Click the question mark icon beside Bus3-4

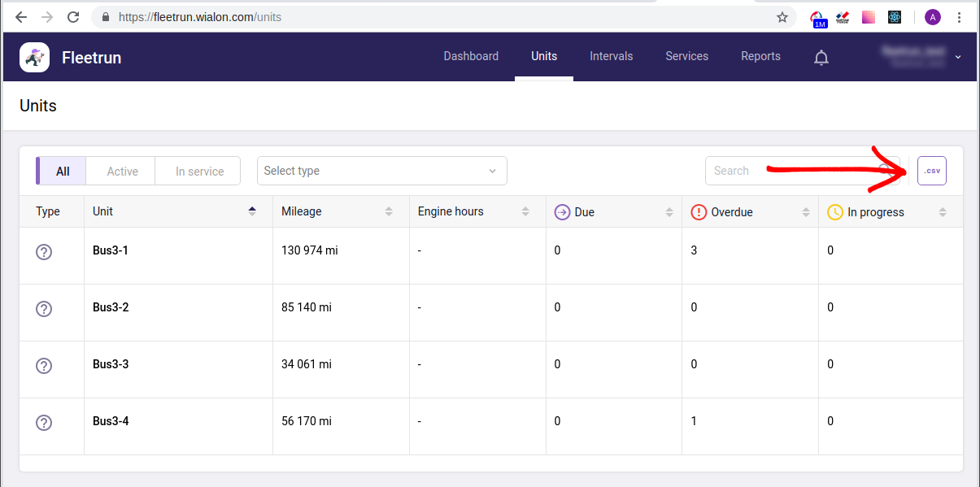(44, 423)
